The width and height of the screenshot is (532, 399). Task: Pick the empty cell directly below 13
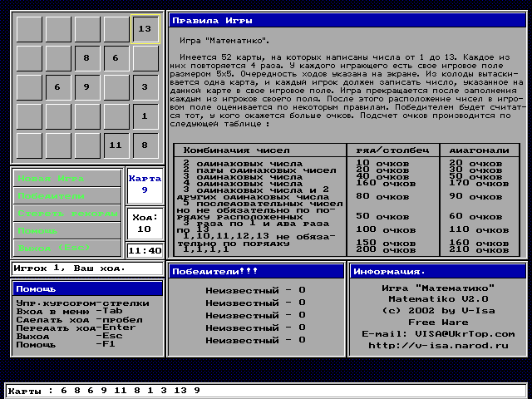click(145, 58)
